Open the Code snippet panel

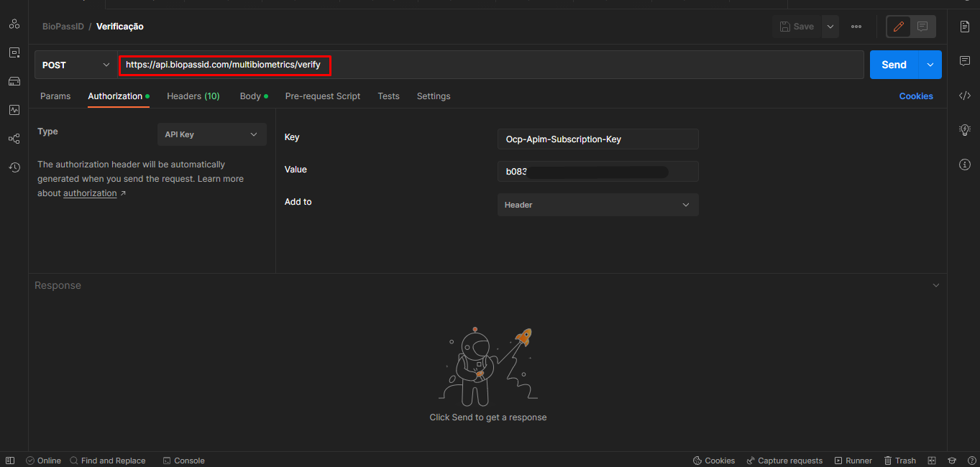click(964, 95)
